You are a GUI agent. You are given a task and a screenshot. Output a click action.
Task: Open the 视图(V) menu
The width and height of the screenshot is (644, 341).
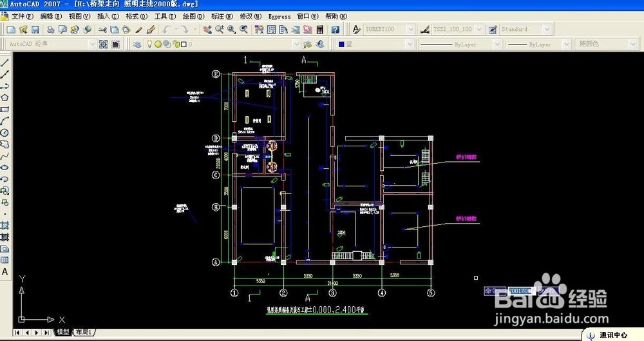(79, 17)
